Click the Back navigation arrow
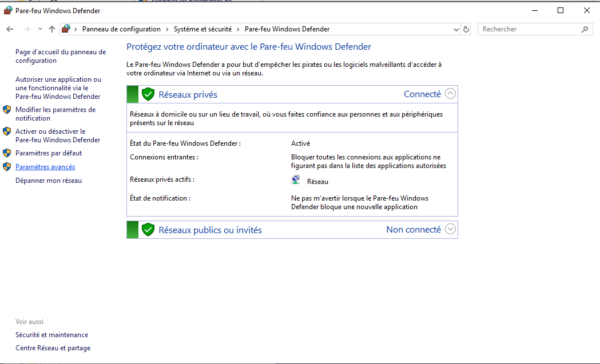 coord(10,29)
